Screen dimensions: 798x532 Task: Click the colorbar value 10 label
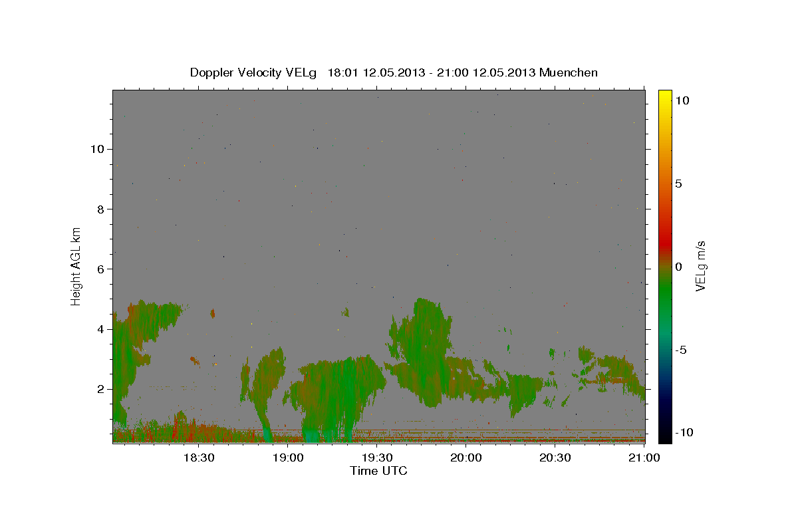pos(682,100)
